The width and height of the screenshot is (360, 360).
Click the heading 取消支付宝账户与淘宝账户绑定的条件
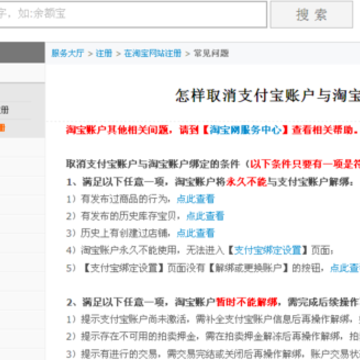153,164
